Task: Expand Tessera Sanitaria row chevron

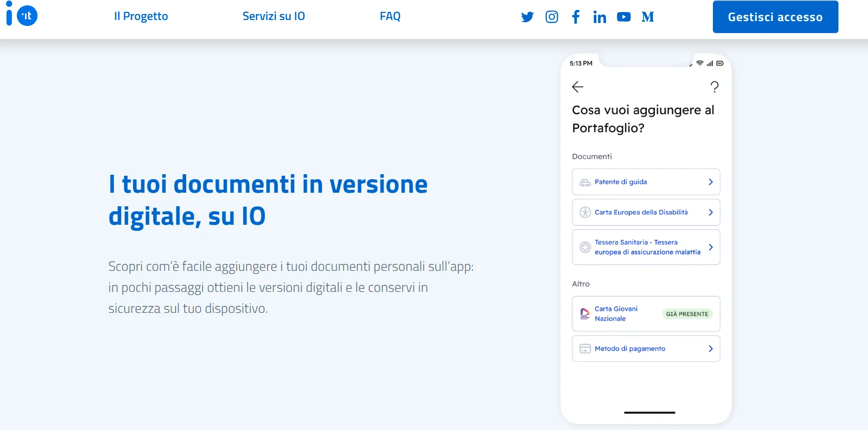Action: (x=710, y=247)
